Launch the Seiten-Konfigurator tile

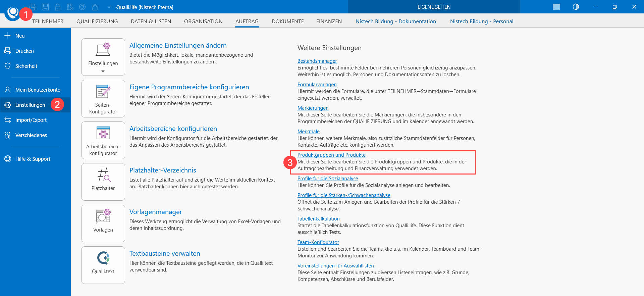pos(103,99)
